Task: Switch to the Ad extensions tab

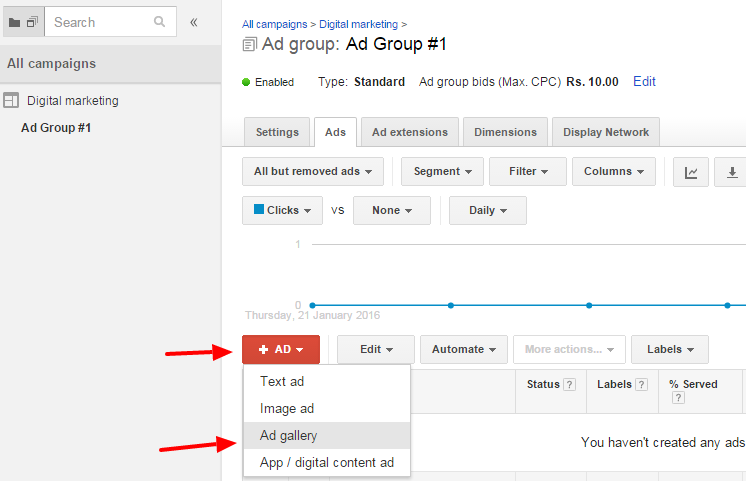Action: [410, 132]
